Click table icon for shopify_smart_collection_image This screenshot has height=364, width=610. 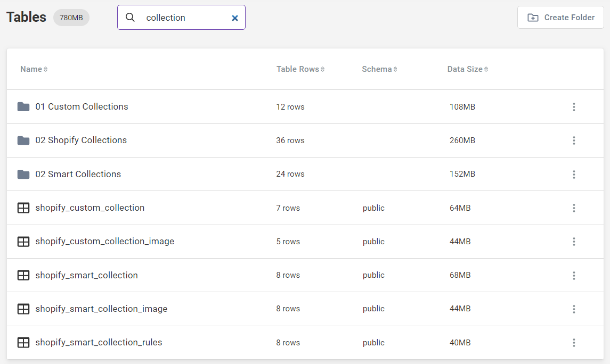[x=23, y=309]
